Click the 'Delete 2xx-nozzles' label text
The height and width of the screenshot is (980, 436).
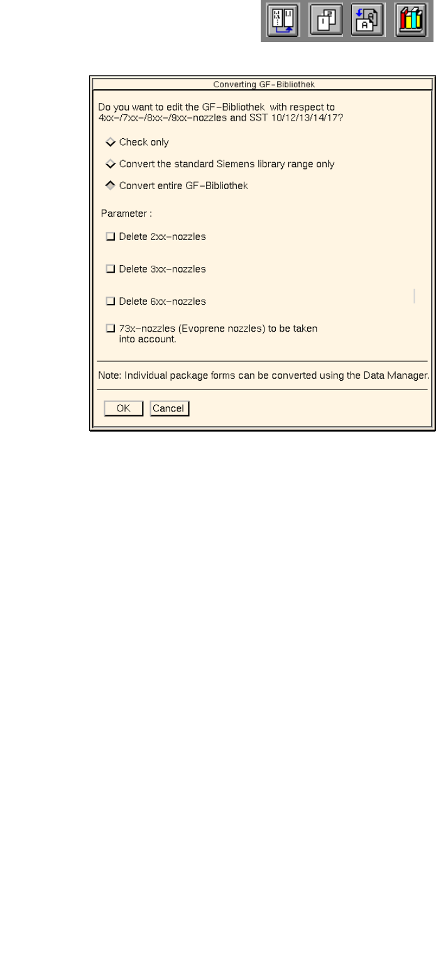162,237
